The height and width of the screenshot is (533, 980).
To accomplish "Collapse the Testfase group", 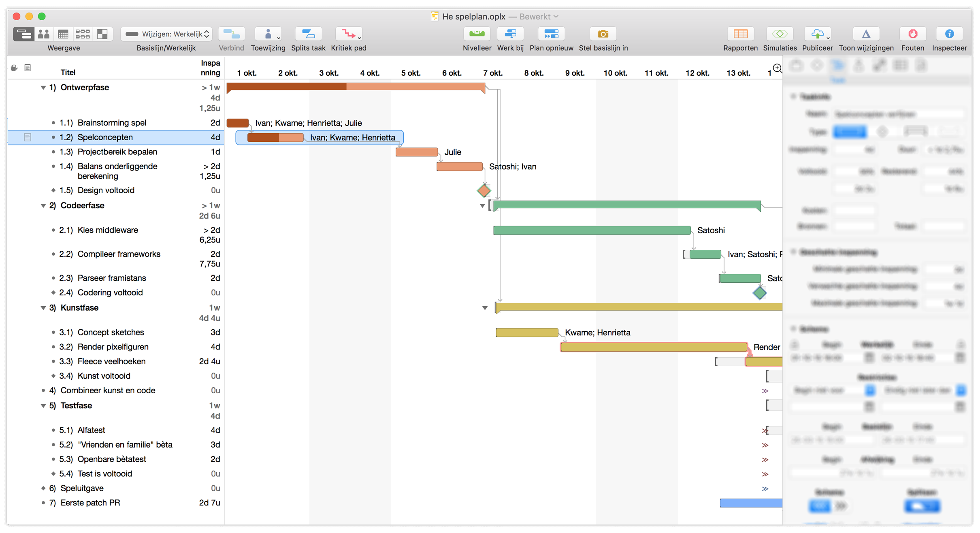I will [x=43, y=406].
